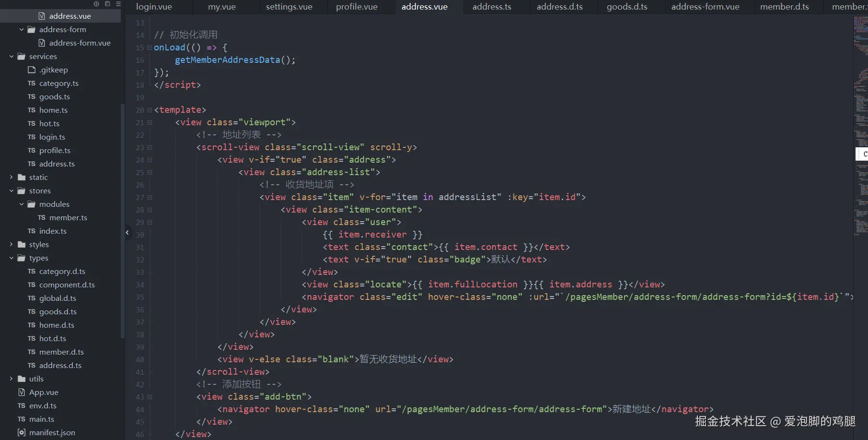
Task: Open global.d.ts in the file tree
Action: coord(58,298)
